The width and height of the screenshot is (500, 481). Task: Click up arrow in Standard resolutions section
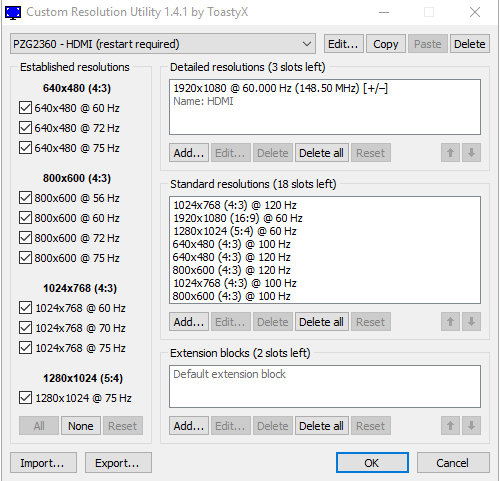coord(450,322)
